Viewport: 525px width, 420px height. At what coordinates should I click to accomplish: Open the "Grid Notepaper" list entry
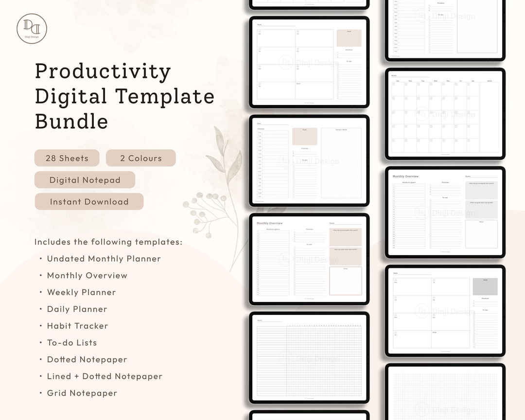pyautogui.click(x=82, y=393)
